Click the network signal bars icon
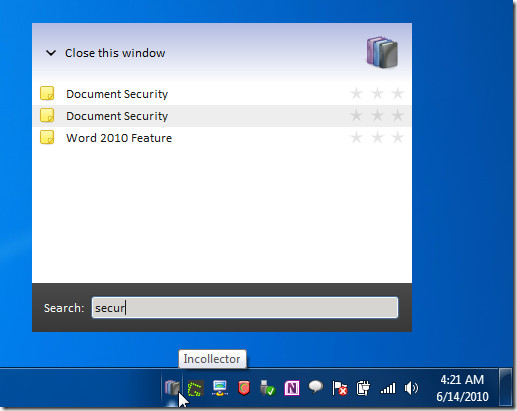 click(388, 388)
